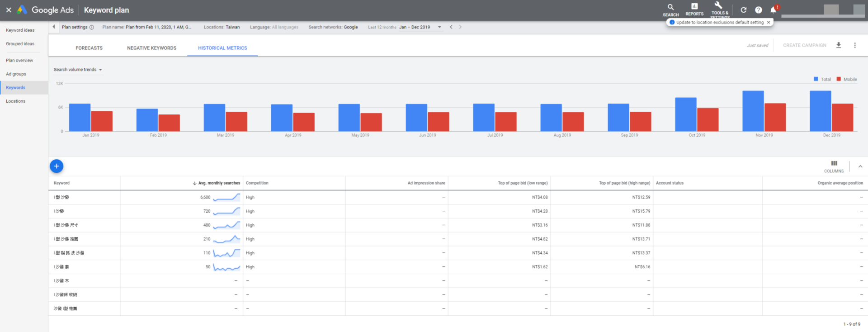Click the blue plus add keywords button
This screenshot has height=332, width=868.
pyautogui.click(x=57, y=166)
